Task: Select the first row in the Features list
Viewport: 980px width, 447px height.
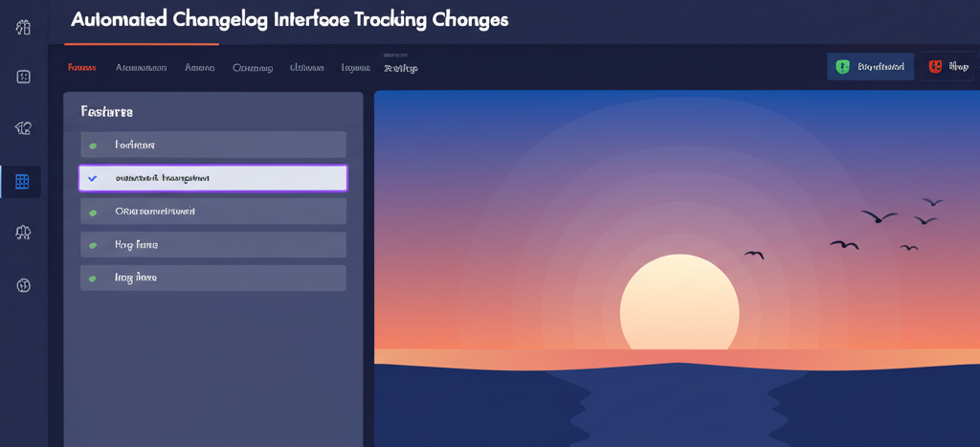Action: (x=213, y=145)
